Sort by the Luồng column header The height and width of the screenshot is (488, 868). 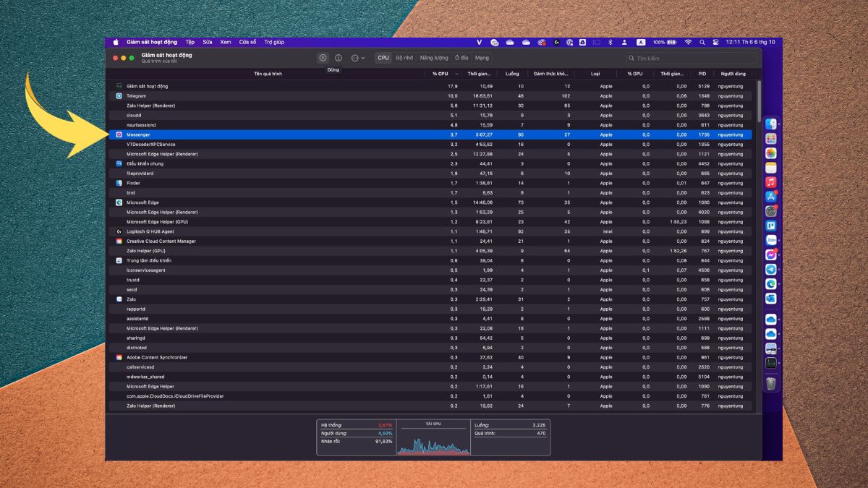(512, 74)
